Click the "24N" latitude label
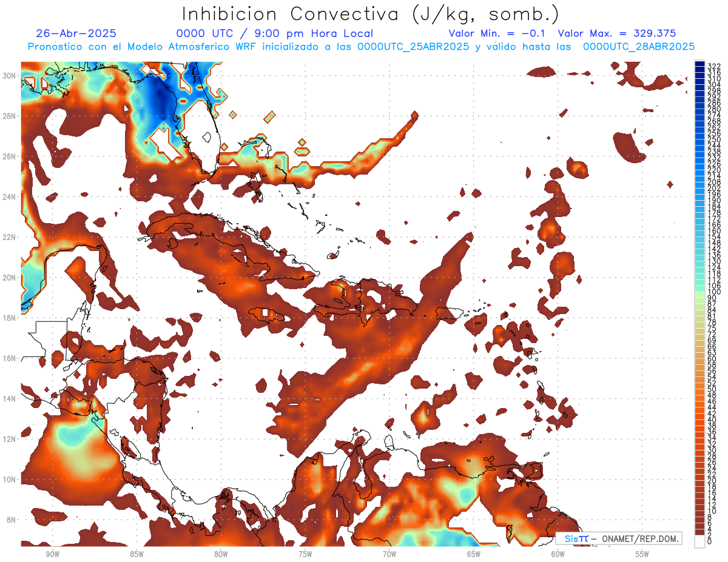Viewport: 728px width, 562px height. [x=10, y=197]
